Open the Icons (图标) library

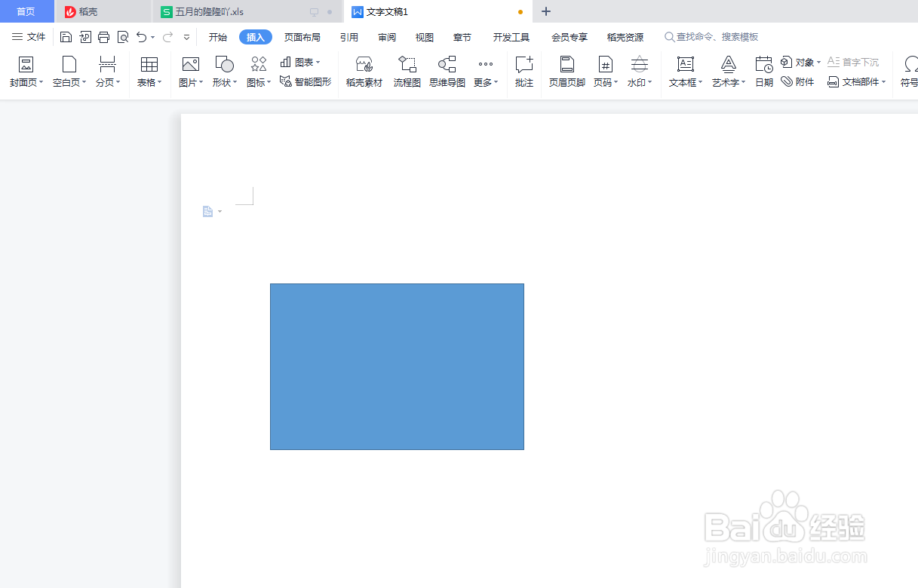coord(259,72)
